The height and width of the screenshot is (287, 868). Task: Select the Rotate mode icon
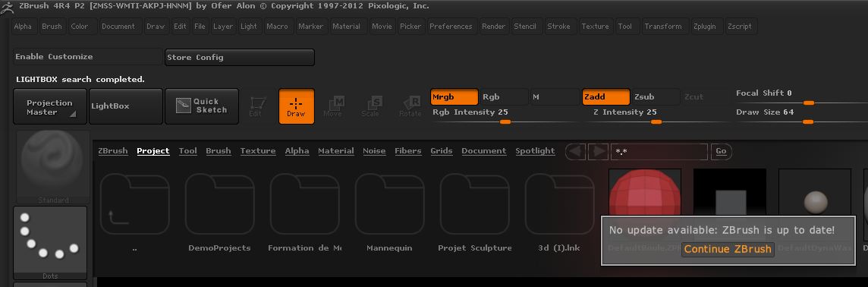[410, 106]
